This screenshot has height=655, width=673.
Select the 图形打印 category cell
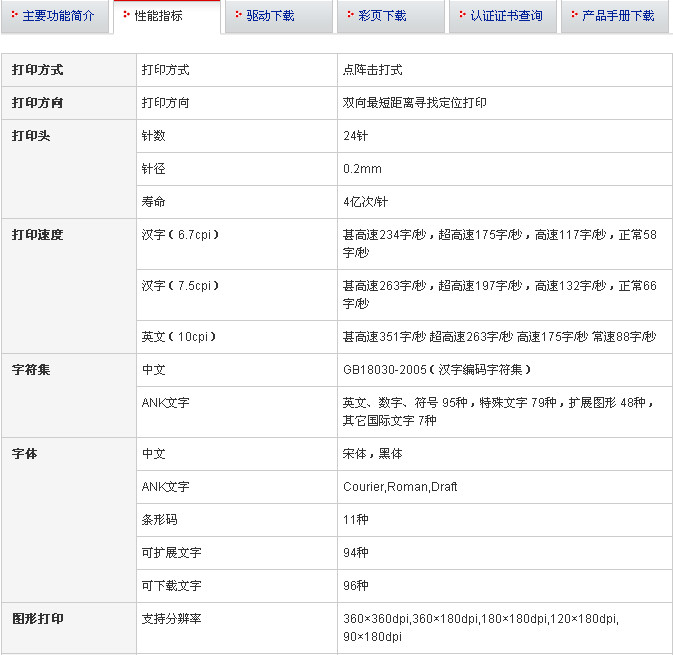click(38, 619)
